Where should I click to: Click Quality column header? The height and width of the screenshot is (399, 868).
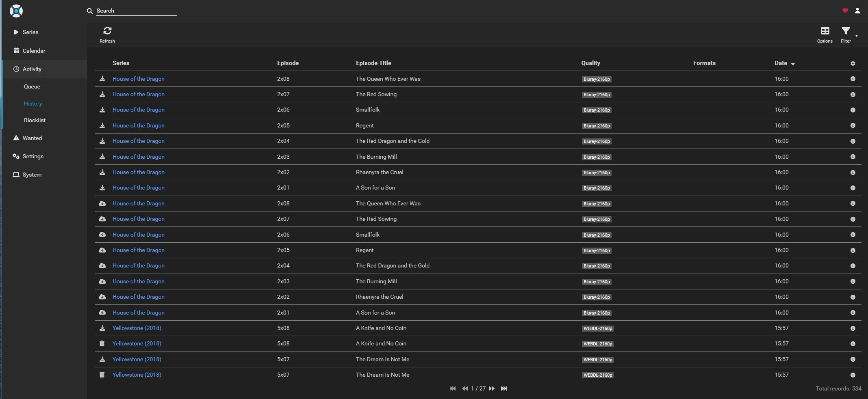coord(590,63)
